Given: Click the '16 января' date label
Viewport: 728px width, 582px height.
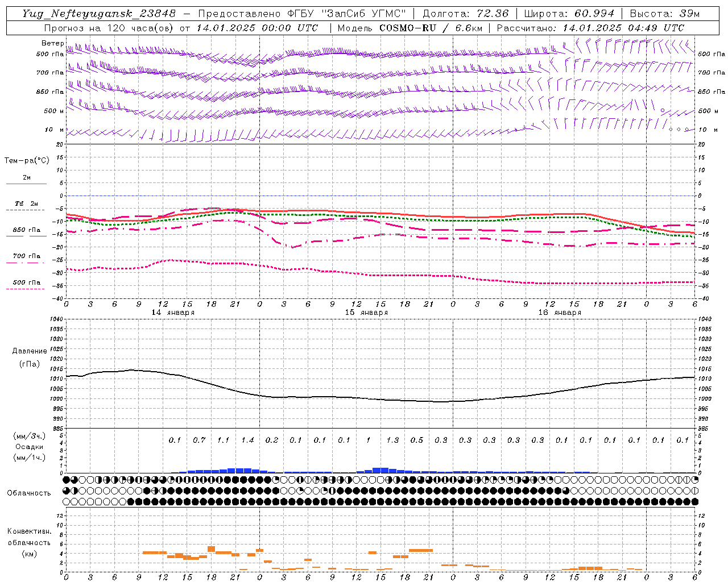Looking at the screenshot, I should click(x=560, y=313).
